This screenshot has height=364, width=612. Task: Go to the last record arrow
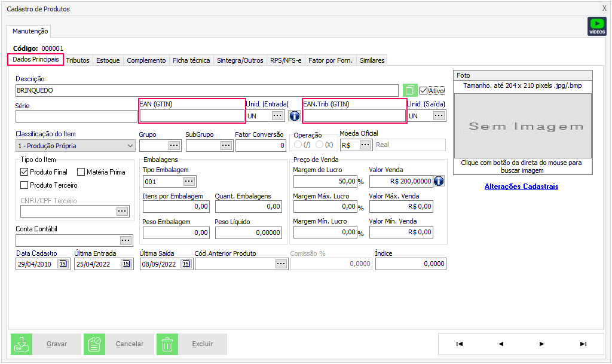583,344
